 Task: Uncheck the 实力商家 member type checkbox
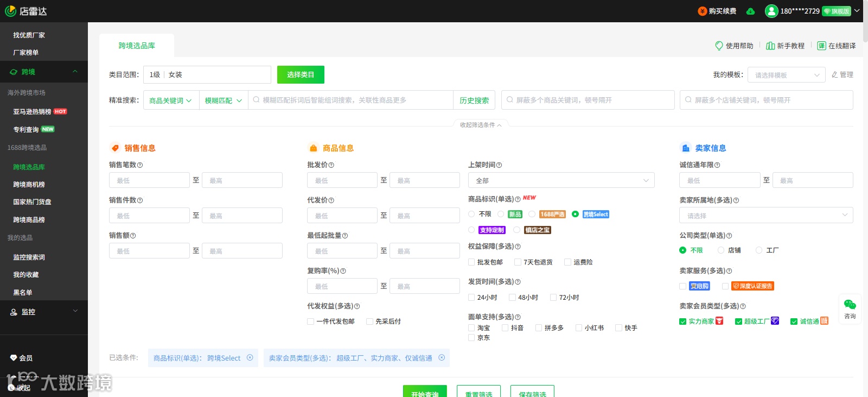point(682,322)
